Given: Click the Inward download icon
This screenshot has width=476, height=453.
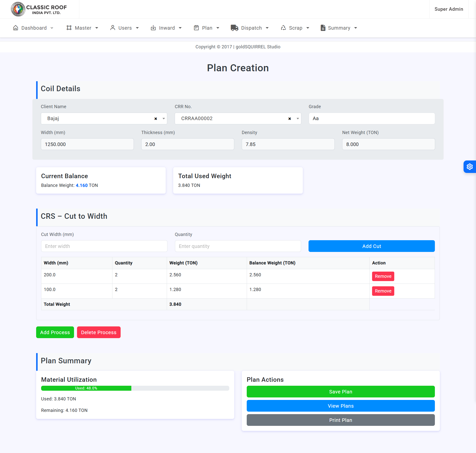Looking at the screenshot, I should click(153, 28).
